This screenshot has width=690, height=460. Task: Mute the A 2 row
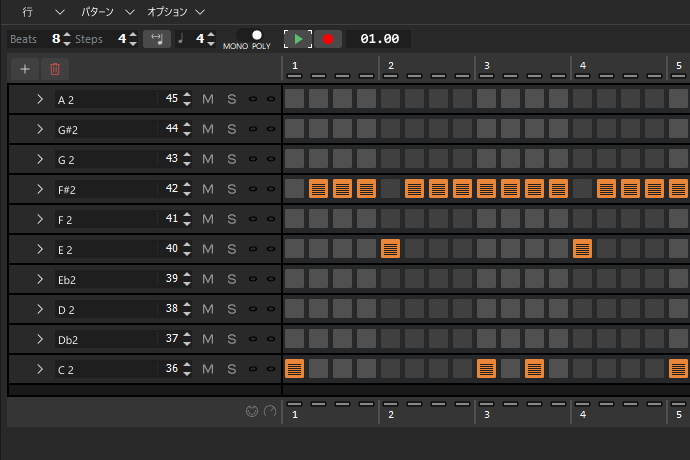[x=208, y=99]
